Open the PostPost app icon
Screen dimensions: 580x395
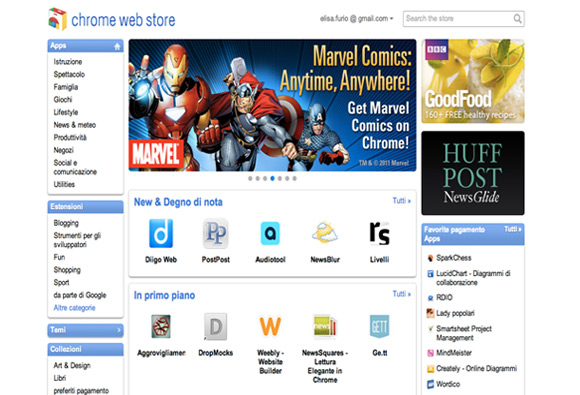coord(216,233)
